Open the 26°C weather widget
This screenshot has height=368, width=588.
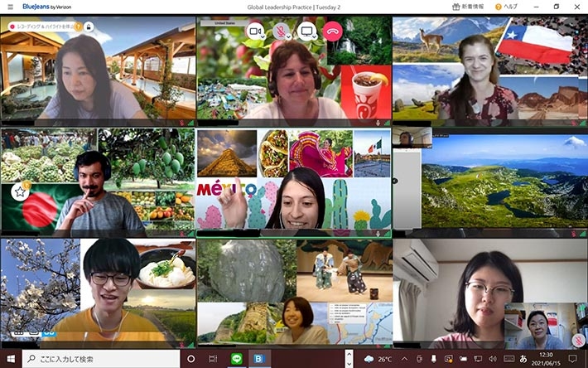tap(379, 359)
